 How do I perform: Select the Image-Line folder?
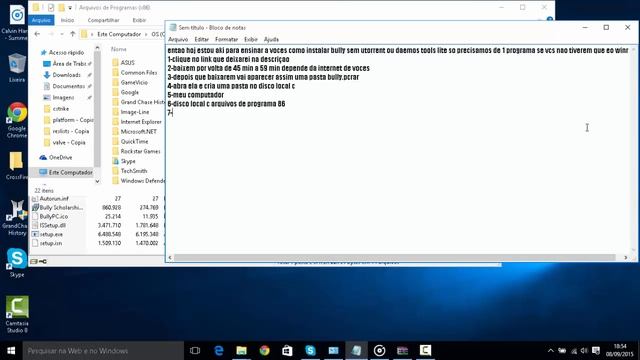click(x=135, y=112)
